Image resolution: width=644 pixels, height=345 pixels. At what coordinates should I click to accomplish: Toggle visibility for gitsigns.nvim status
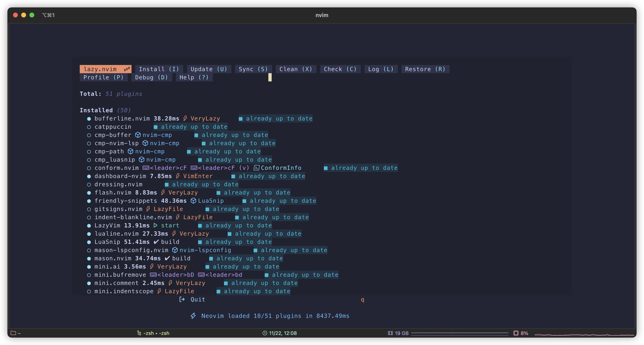89,209
